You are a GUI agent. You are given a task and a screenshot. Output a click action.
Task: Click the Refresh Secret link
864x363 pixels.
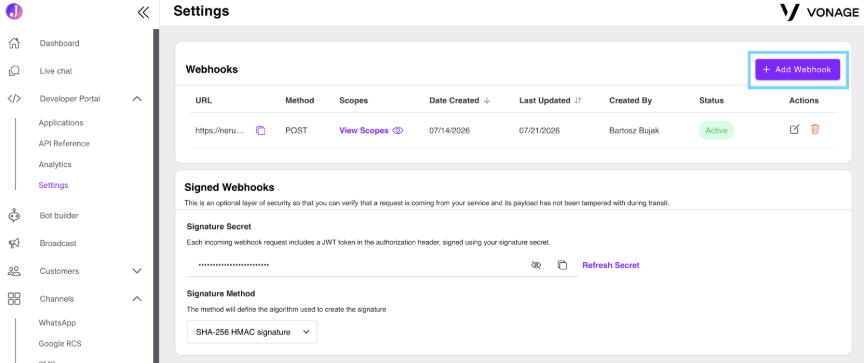611,265
